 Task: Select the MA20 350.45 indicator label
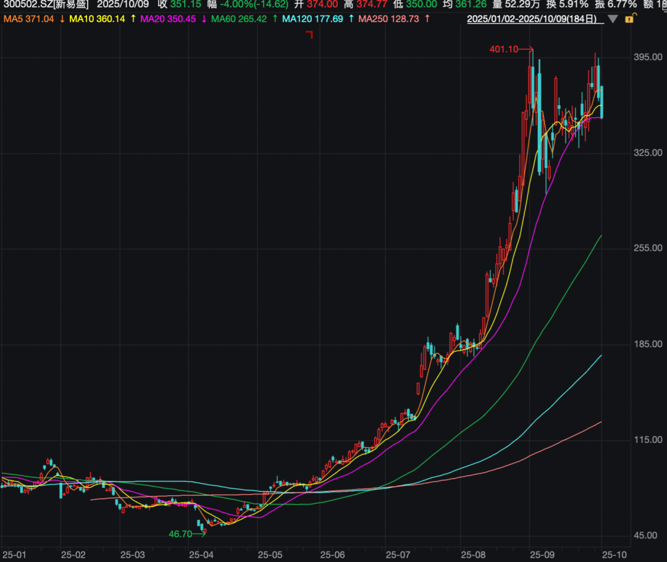click(x=168, y=19)
